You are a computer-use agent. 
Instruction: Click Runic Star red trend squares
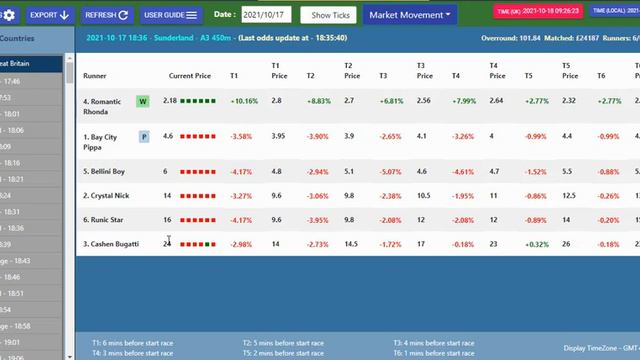[198, 220]
